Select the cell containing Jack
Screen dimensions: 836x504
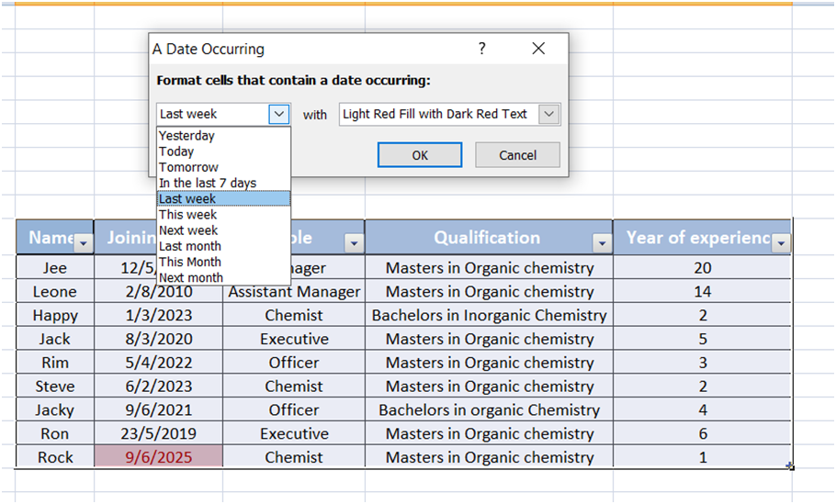[55, 339]
